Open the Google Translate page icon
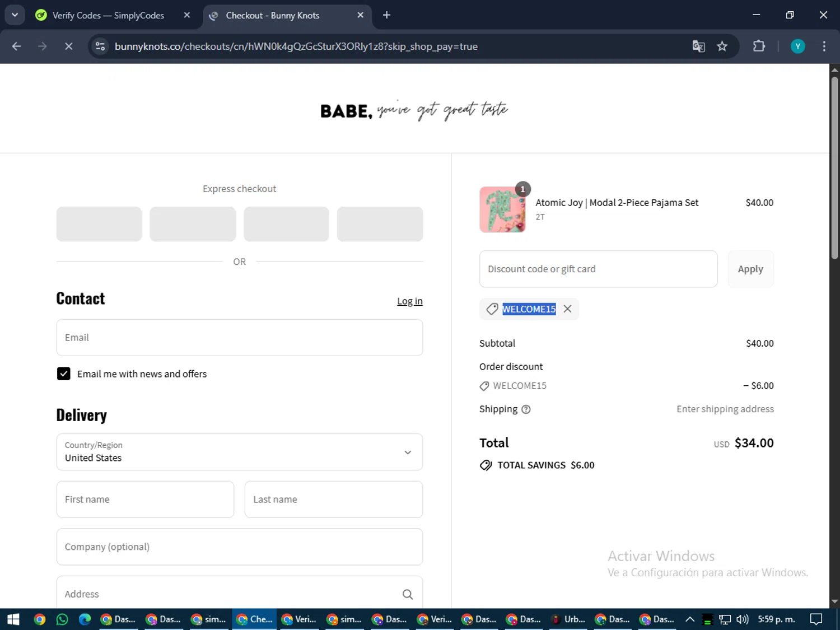Image resolution: width=840 pixels, height=630 pixels. click(698, 46)
